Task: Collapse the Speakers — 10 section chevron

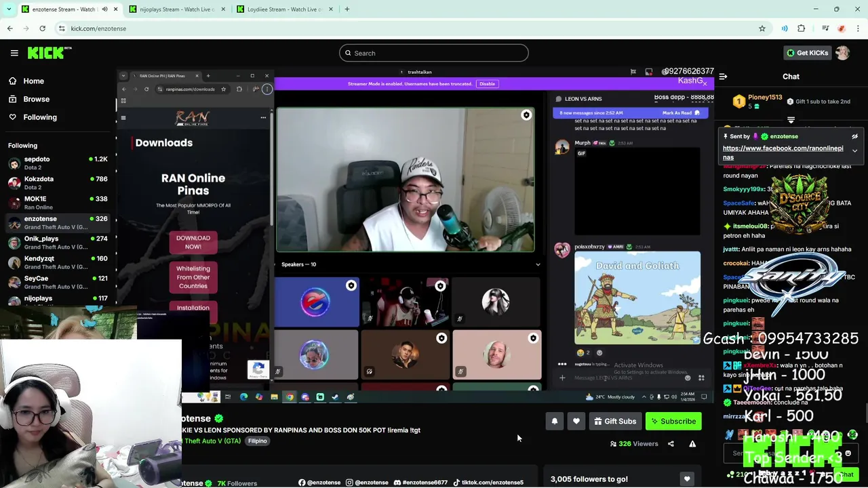Action: tap(538, 264)
